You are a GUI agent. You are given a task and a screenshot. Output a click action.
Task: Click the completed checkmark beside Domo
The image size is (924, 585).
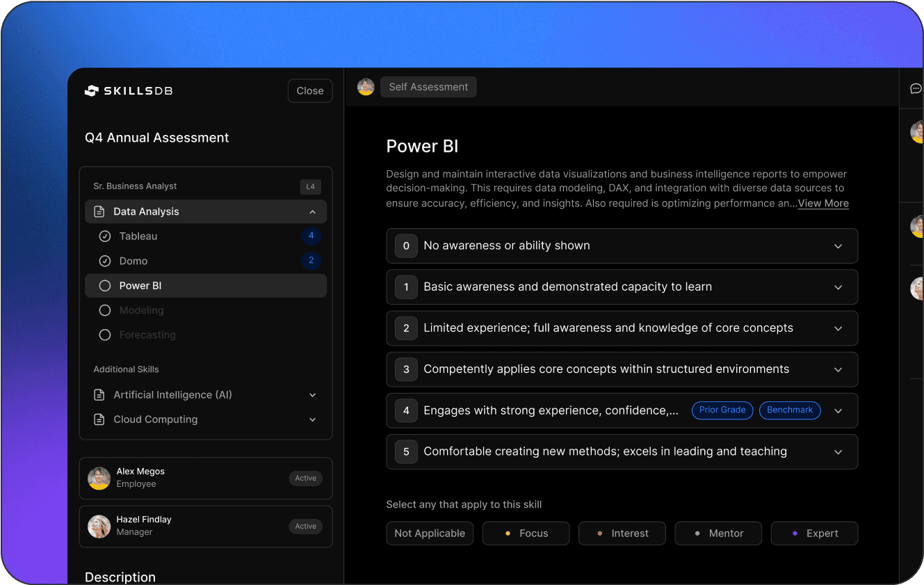pyautogui.click(x=104, y=261)
